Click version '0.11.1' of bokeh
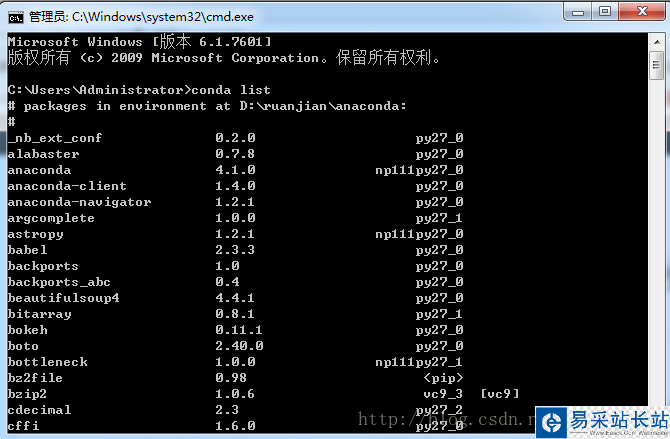670x439 pixels. 239,330
